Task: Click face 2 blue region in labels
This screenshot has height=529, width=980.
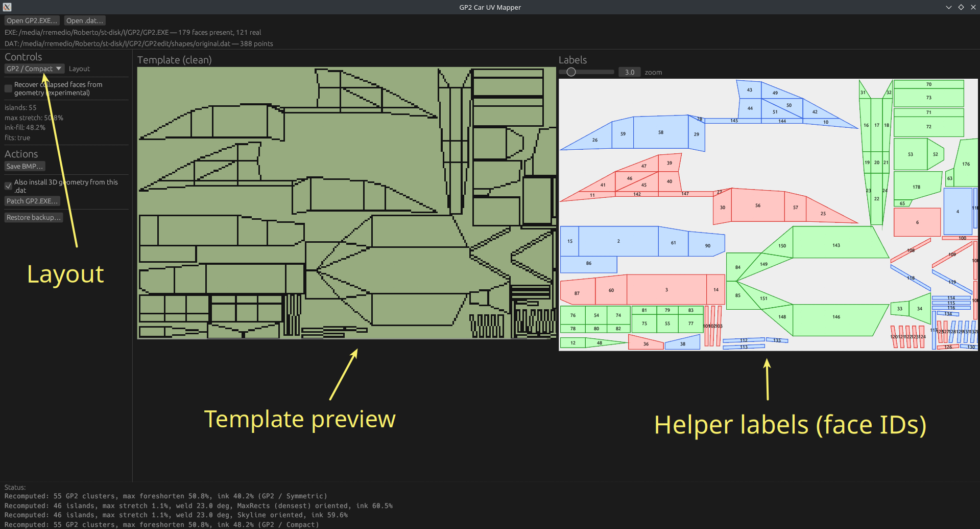Action: point(618,241)
